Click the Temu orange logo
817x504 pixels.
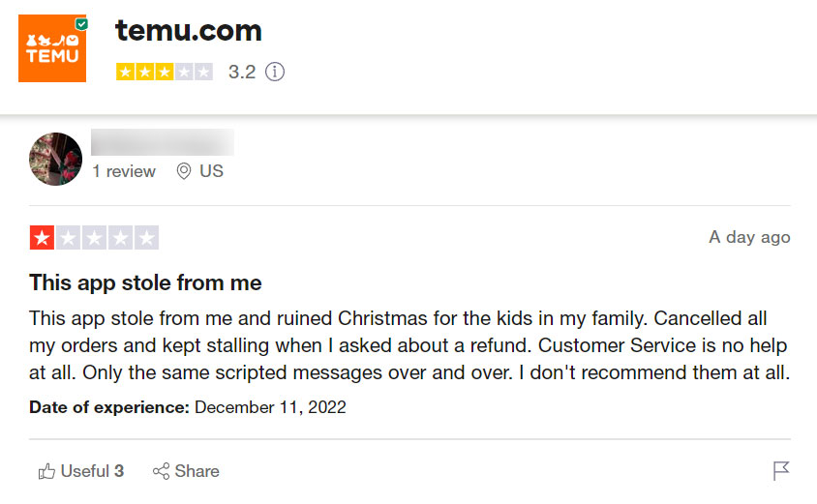click(52, 48)
